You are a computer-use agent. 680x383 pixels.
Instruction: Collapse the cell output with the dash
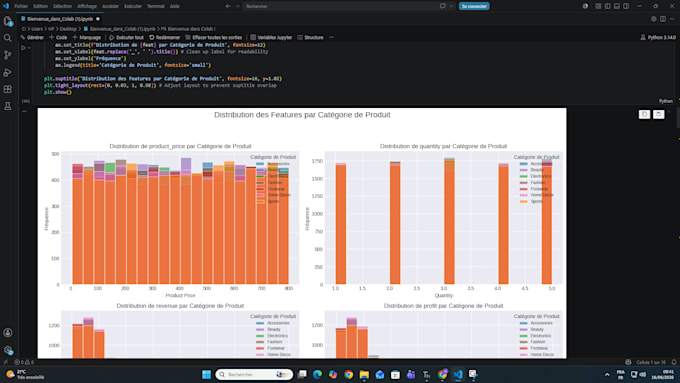[x=25, y=111]
